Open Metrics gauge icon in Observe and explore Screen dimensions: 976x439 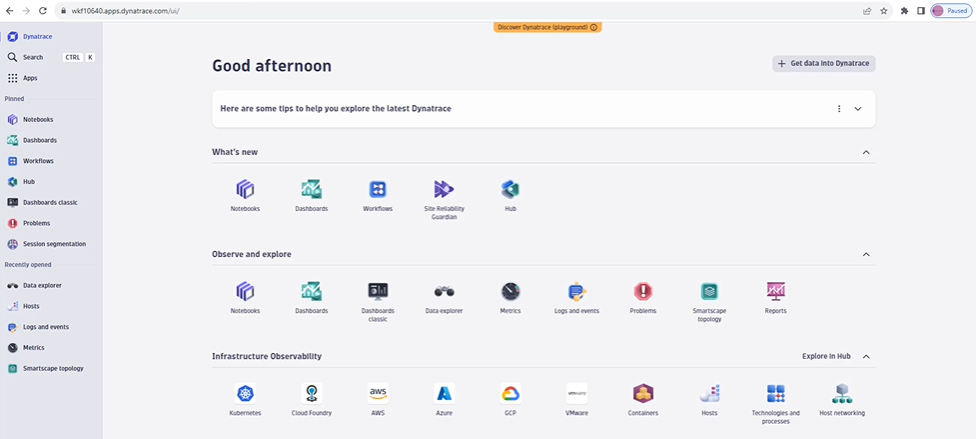click(510, 291)
